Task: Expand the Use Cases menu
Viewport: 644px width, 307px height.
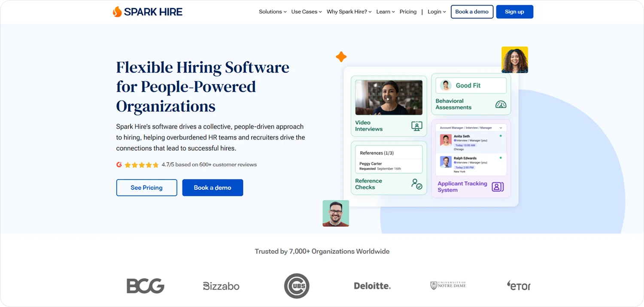Action: (307, 12)
